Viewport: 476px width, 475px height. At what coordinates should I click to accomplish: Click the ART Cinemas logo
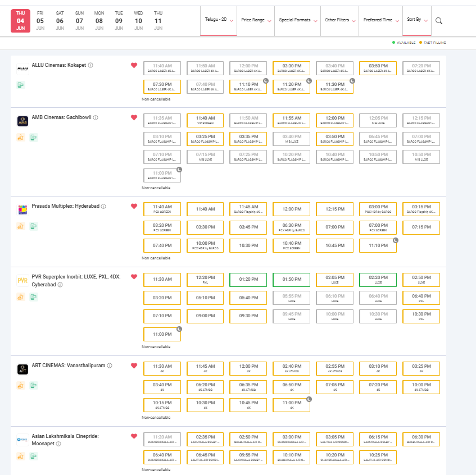click(23, 369)
